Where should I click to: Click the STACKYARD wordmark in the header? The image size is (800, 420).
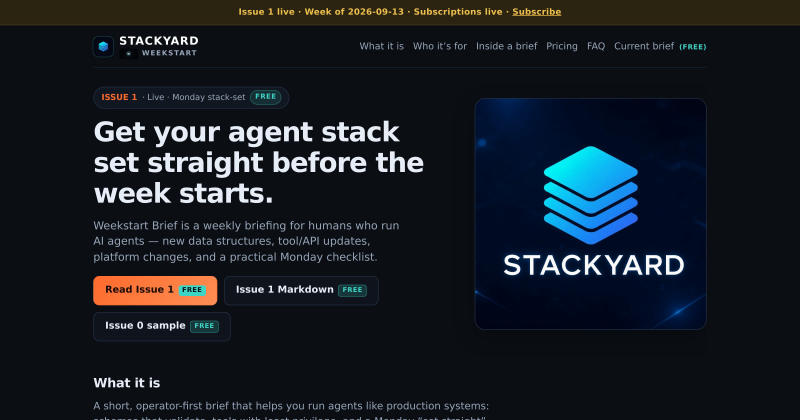[159, 41]
